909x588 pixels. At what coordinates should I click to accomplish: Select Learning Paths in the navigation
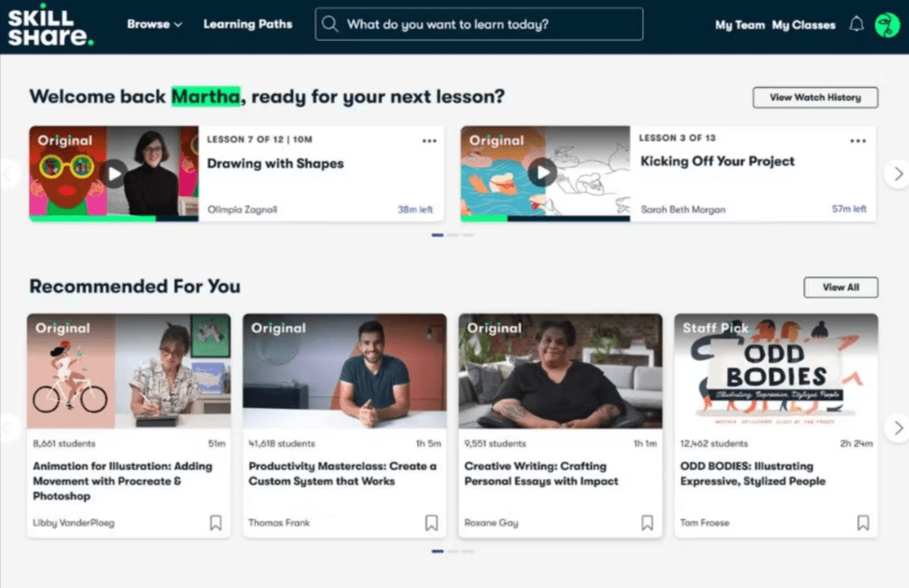click(247, 24)
